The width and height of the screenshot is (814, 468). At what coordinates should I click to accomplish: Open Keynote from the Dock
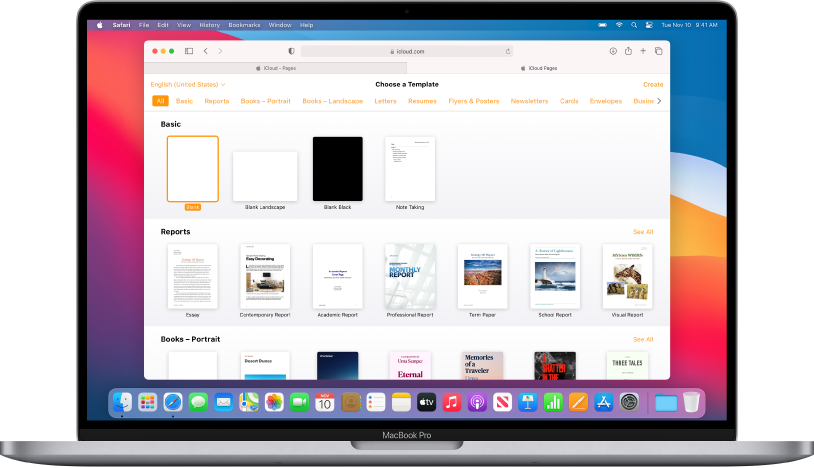[x=527, y=402]
